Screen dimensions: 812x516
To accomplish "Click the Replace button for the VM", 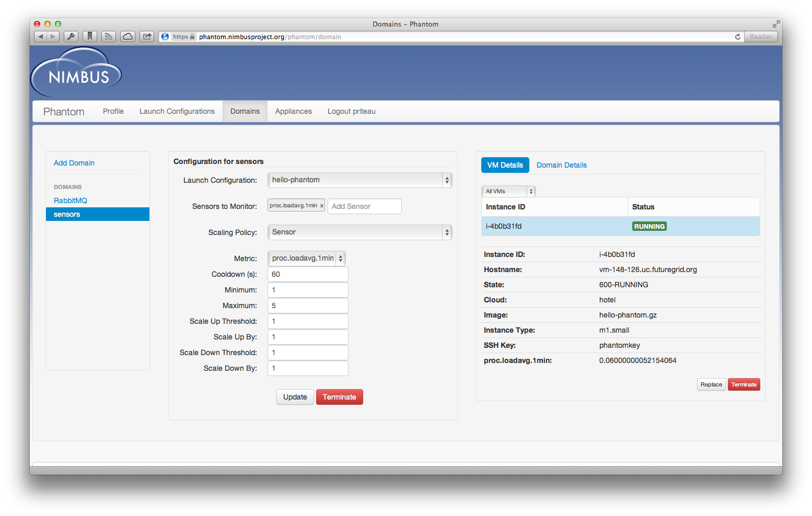I will [x=711, y=384].
